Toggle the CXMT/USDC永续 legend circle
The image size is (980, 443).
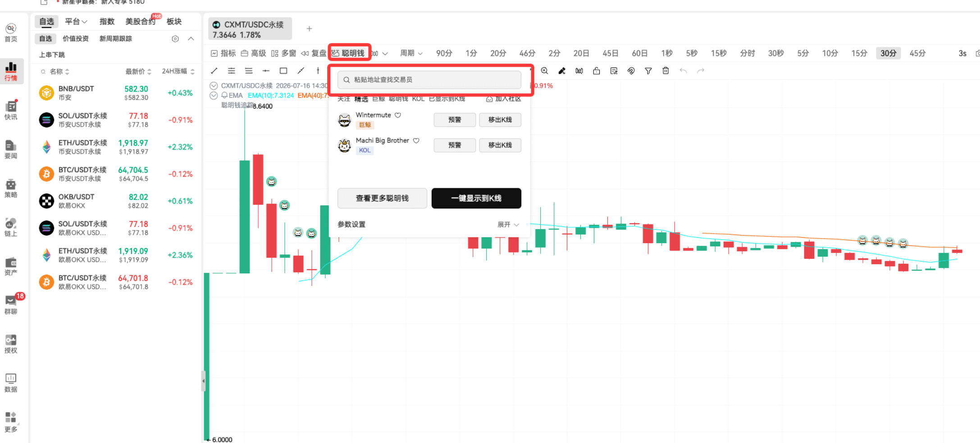tap(214, 86)
